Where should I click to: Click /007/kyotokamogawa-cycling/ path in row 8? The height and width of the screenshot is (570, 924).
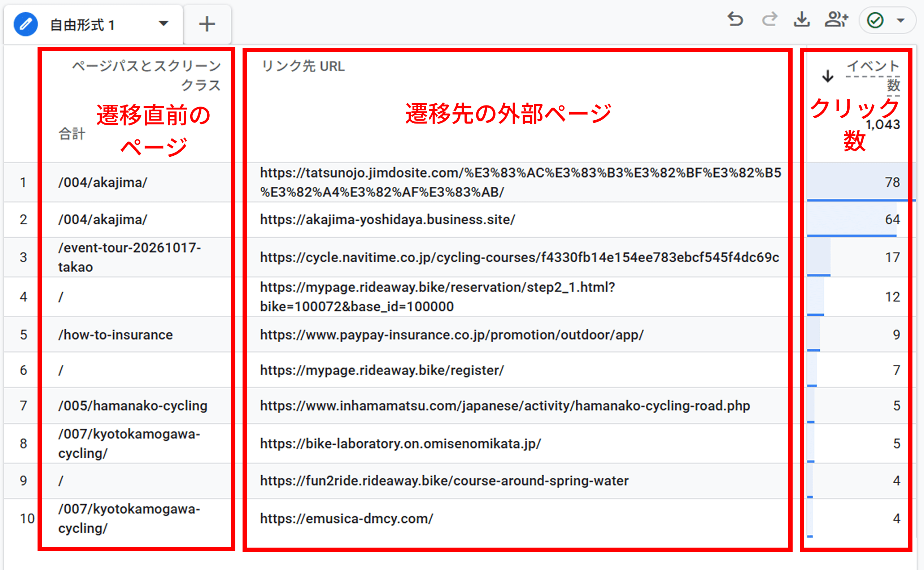tap(129, 443)
